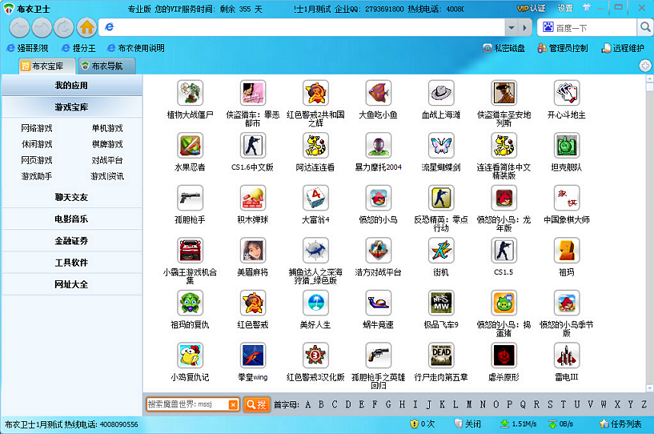Click the browser back arrow button
The image size is (654, 434).
coord(20,28)
